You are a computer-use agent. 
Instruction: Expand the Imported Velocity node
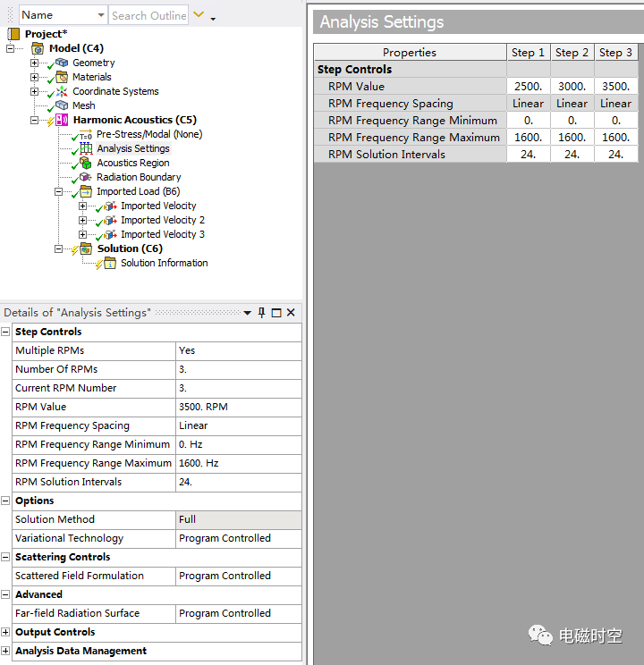pyautogui.click(x=83, y=206)
